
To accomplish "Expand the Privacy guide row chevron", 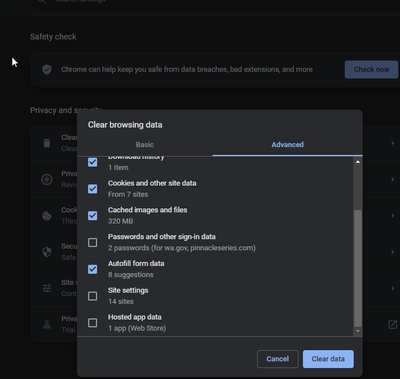I will tap(393, 179).
